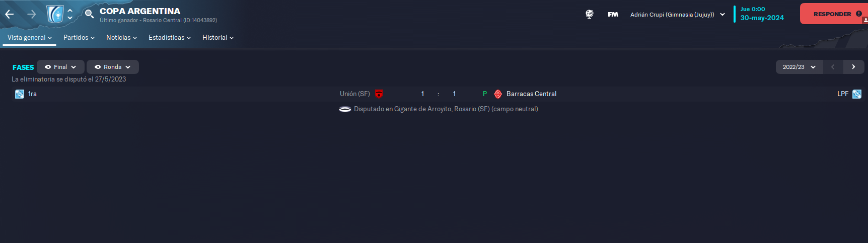Open search with the magnifier icon
Screen dimensions: 868x243
tap(89, 14)
